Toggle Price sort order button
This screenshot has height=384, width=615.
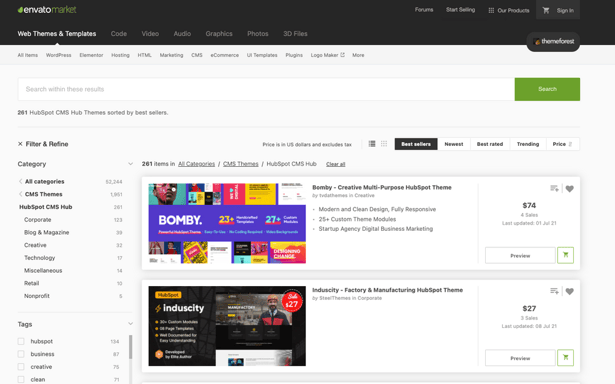point(563,144)
